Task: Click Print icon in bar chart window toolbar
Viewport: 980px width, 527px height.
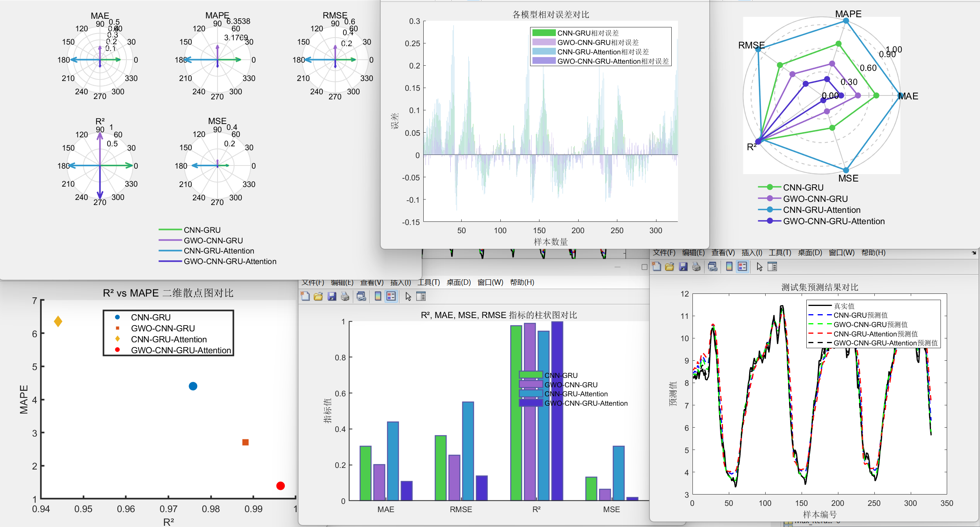Action: 345,297
